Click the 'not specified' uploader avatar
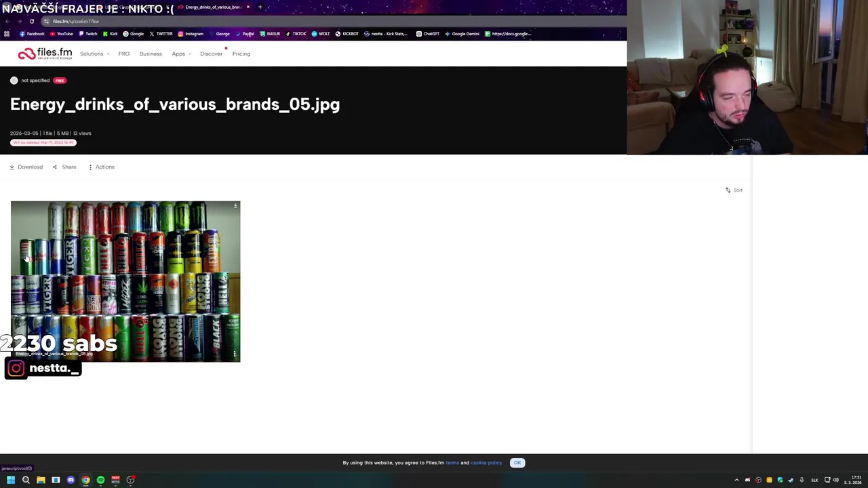The height and width of the screenshot is (488, 868). coord(14,81)
